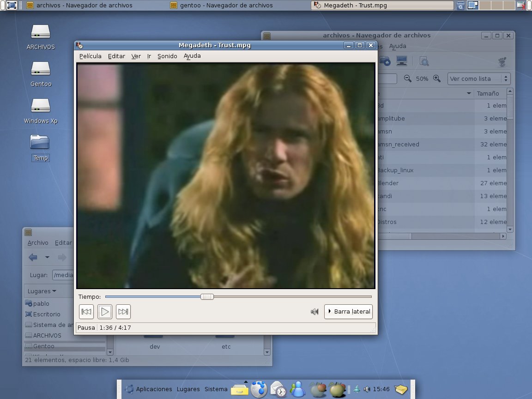This screenshot has width=532, height=399.
Task: Open the Aplicaciones menu in bottom panel
Action: click(154, 389)
